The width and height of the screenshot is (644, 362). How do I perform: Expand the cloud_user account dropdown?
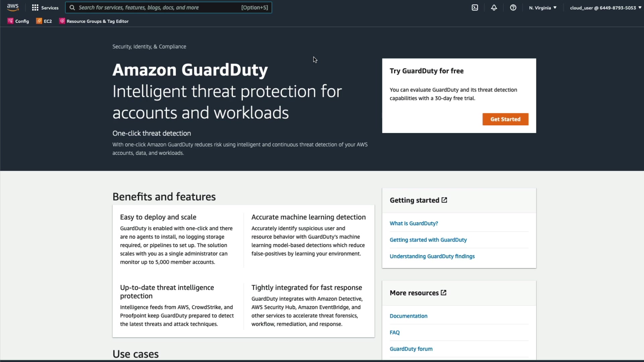605,8
